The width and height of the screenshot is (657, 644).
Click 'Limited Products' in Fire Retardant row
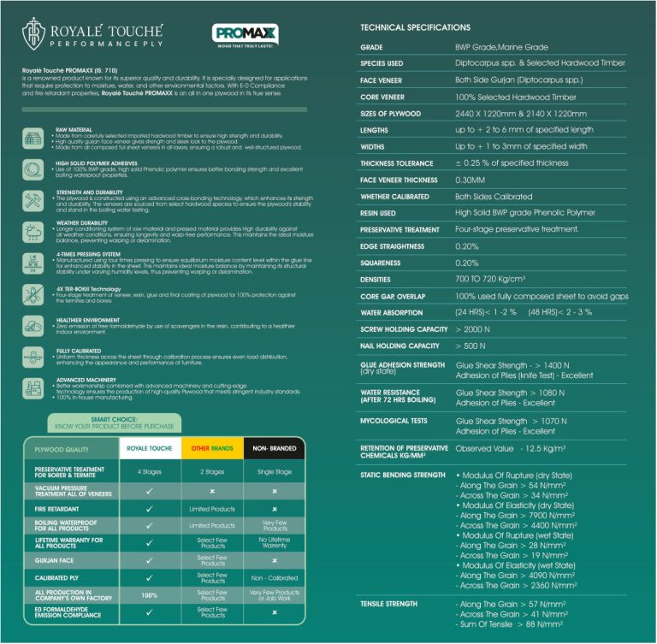[212, 509]
